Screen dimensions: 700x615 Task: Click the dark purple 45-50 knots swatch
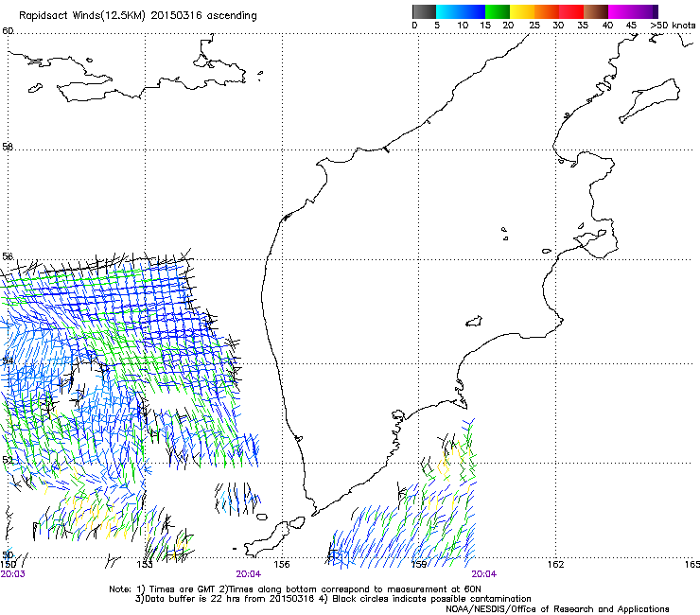pyautogui.click(x=645, y=11)
